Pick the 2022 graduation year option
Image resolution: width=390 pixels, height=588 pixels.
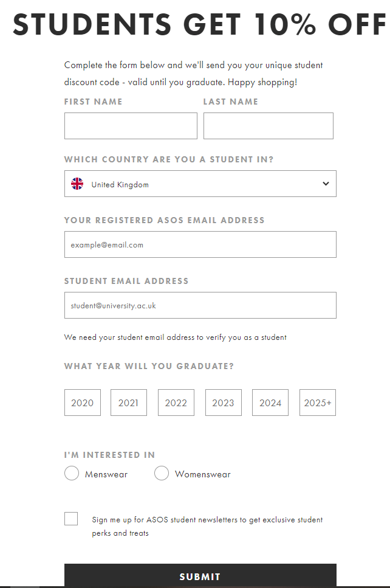[176, 403]
